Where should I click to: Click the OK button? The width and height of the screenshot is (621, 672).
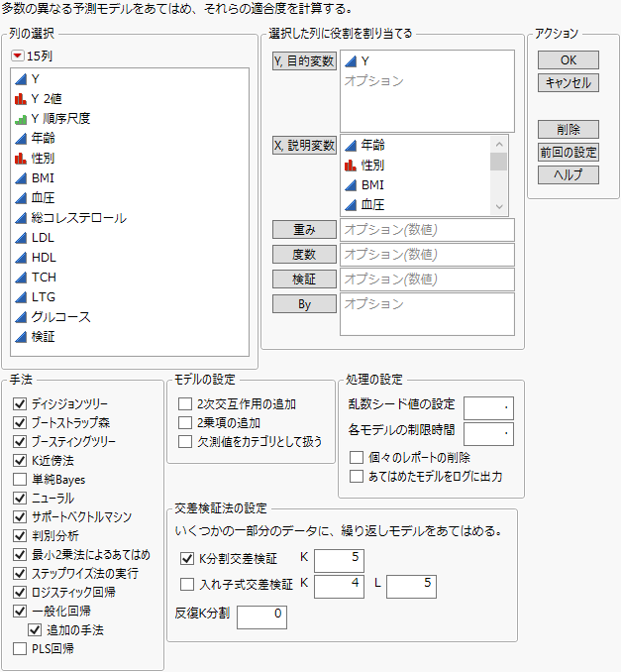click(569, 60)
